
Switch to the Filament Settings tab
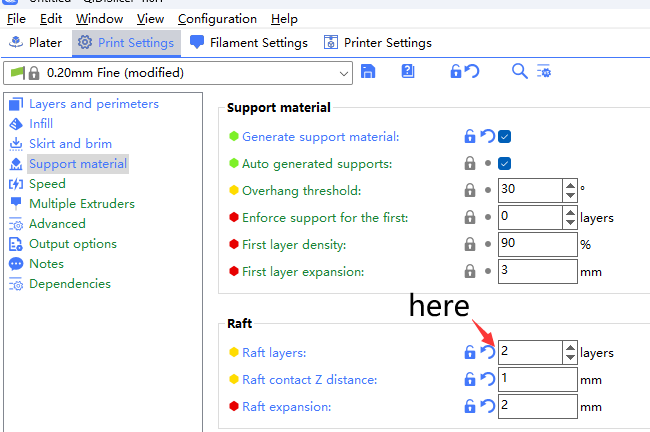click(x=248, y=43)
